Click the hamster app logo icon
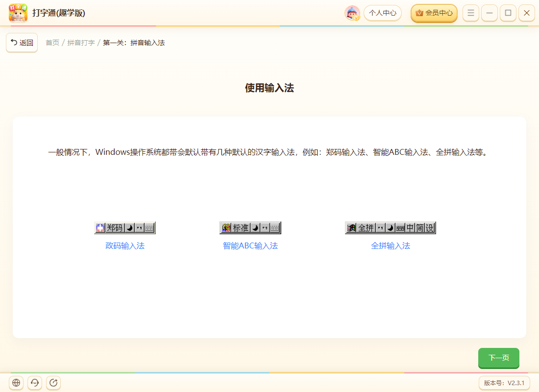 18,13
